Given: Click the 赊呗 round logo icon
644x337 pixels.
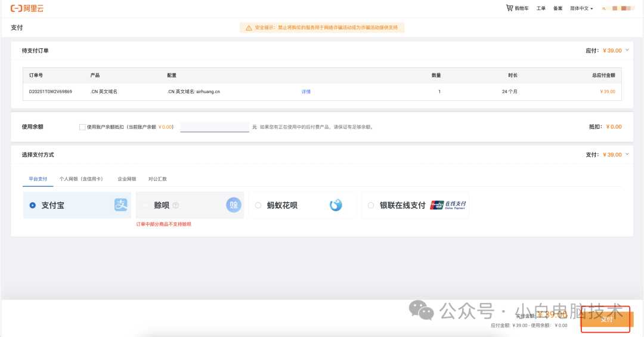Looking at the screenshot, I should [234, 205].
